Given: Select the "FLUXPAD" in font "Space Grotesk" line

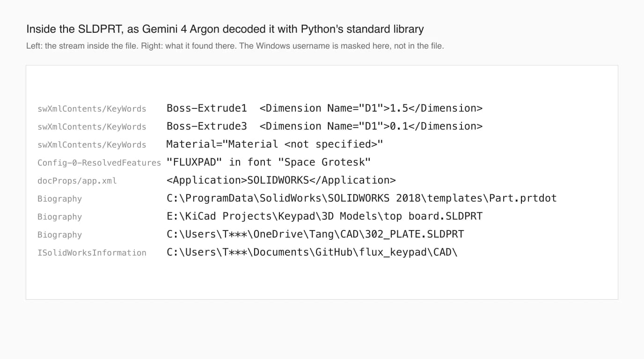Looking at the screenshot, I should coord(269,162).
